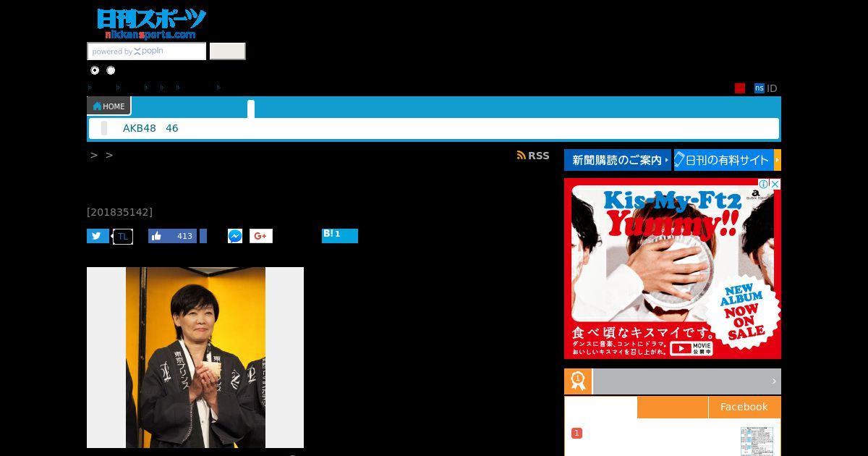This screenshot has width=868, height=456.
Task: Open the ns ID login icon
Action: (759, 88)
